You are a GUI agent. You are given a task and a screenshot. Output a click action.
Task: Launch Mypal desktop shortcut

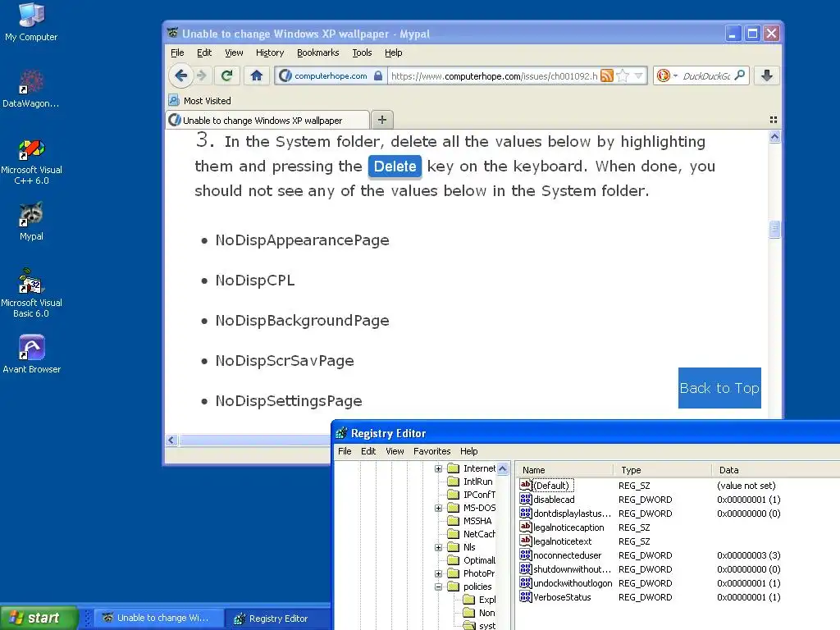click(31, 221)
